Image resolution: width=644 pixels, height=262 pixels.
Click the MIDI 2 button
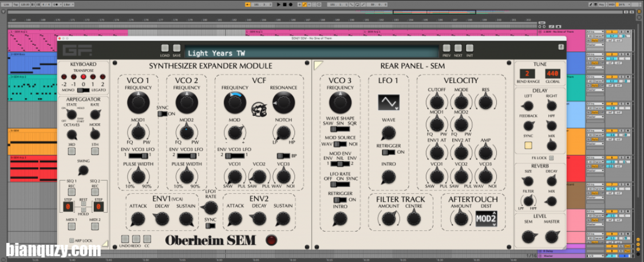coord(95,226)
